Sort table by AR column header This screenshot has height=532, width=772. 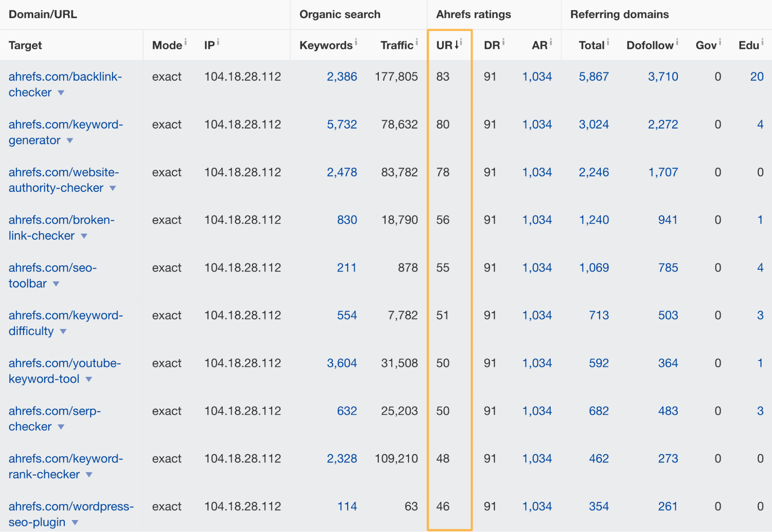(x=540, y=45)
